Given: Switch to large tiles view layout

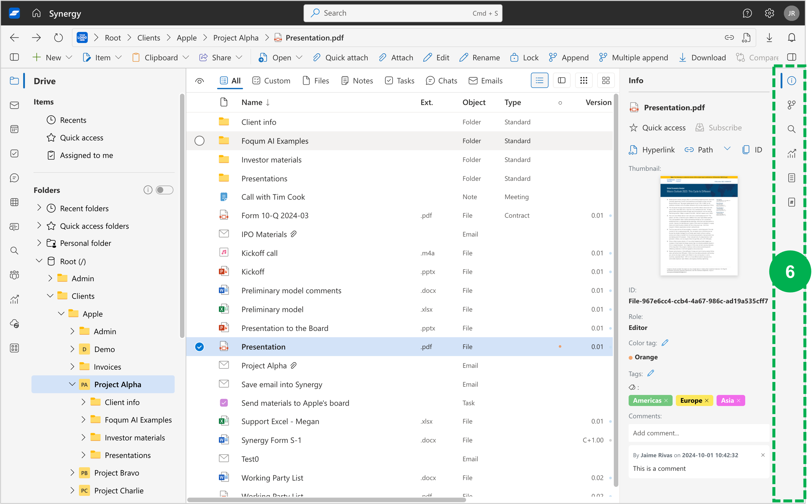Looking at the screenshot, I should point(605,81).
